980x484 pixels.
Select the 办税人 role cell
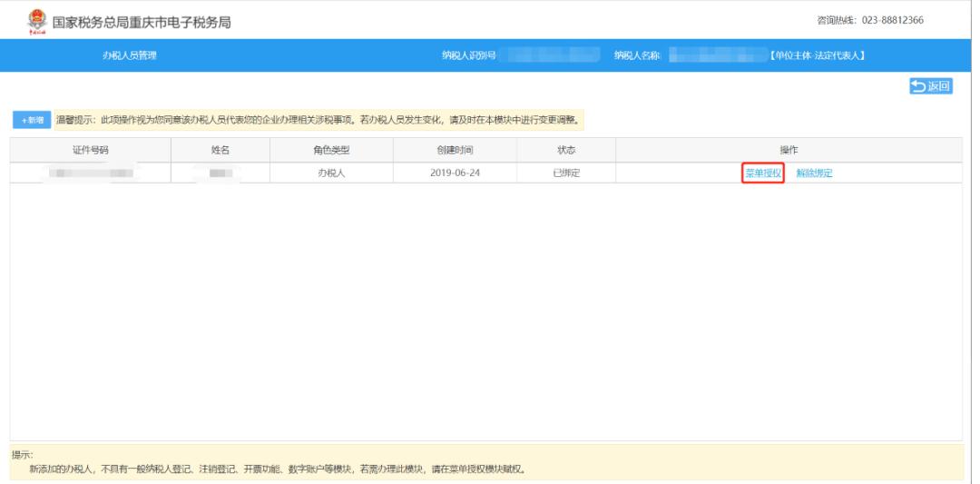click(x=325, y=173)
